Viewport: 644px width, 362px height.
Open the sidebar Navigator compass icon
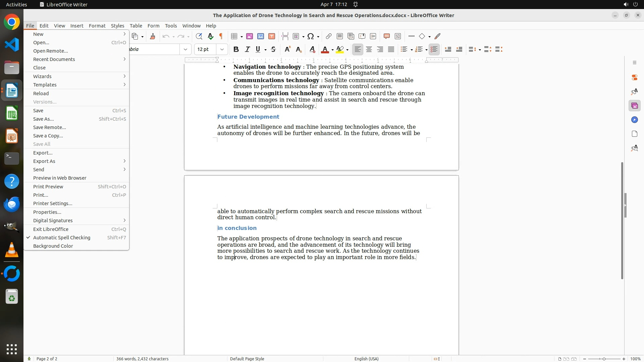634,120
